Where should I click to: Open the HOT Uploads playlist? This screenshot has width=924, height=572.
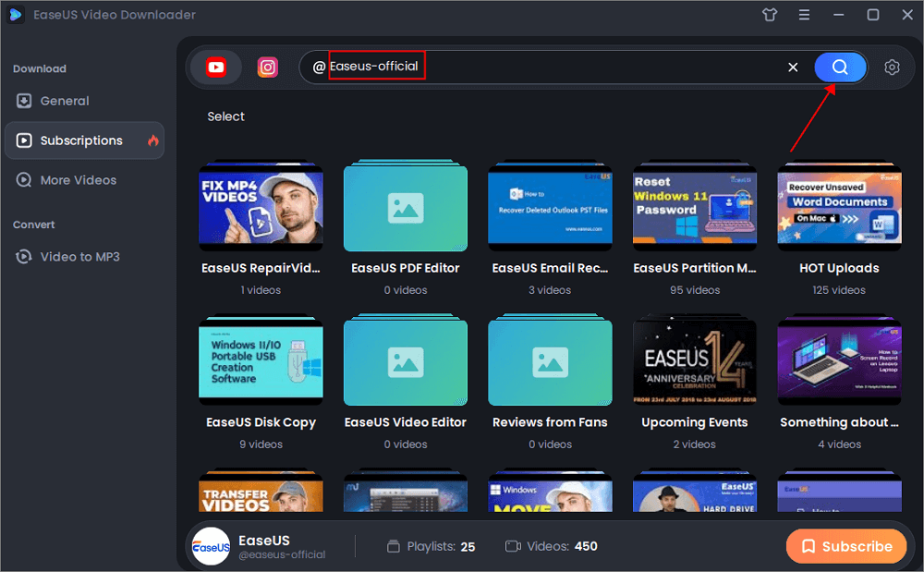coord(839,207)
